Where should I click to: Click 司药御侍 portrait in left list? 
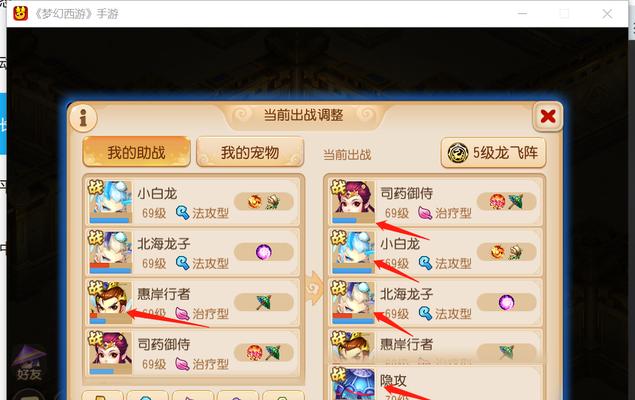point(110,352)
